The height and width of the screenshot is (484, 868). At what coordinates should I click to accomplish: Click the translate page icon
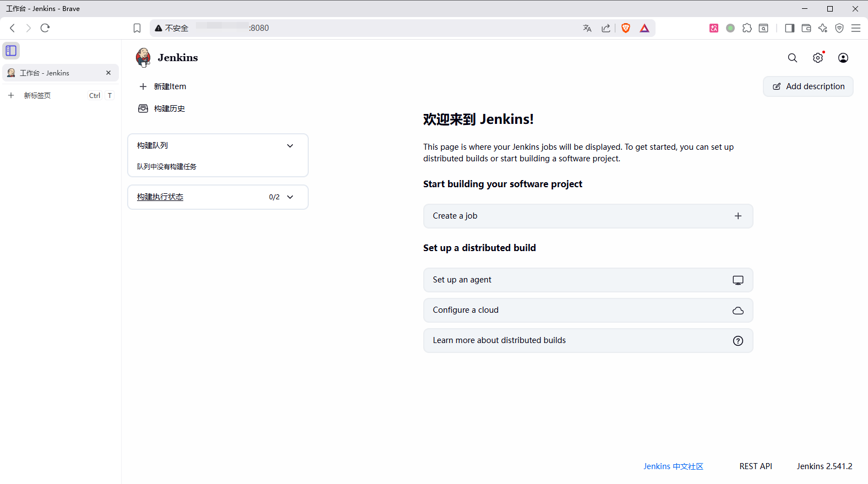click(x=587, y=28)
